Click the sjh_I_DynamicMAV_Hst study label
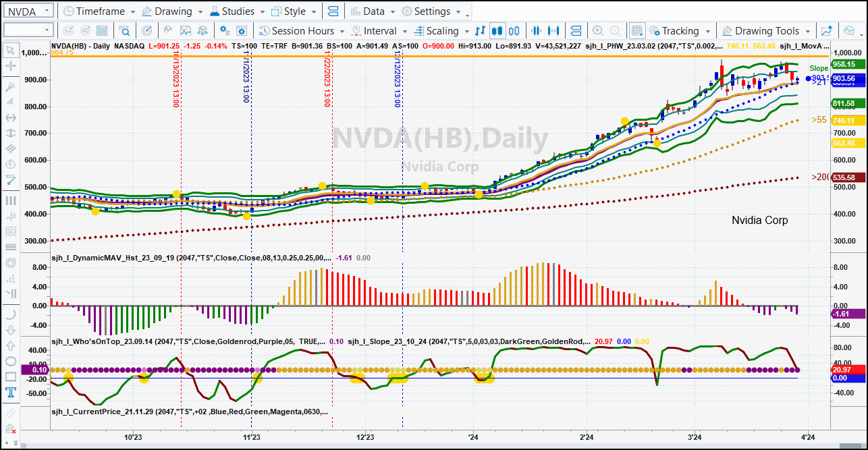Viewport: 868px width, 450px height. 192,258
